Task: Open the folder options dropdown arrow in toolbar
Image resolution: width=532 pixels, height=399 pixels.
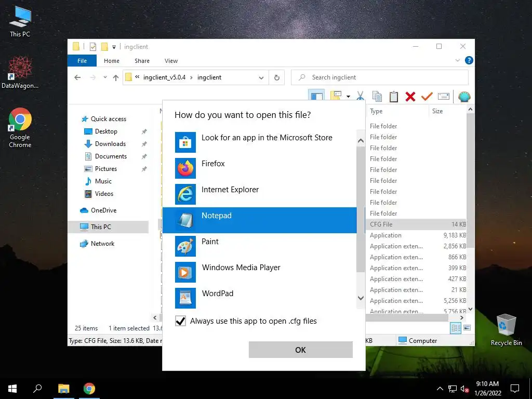Action: (x=349, y=97)
